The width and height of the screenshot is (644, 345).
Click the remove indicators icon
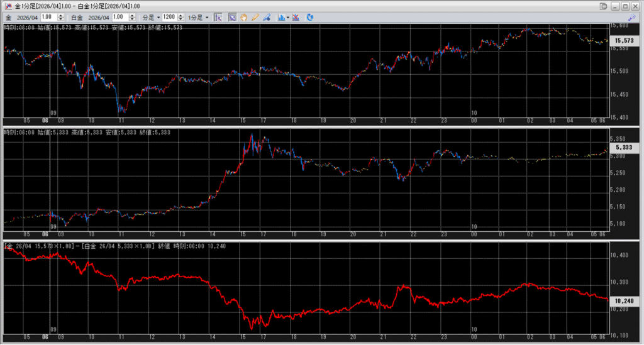(x=296, y=18)
